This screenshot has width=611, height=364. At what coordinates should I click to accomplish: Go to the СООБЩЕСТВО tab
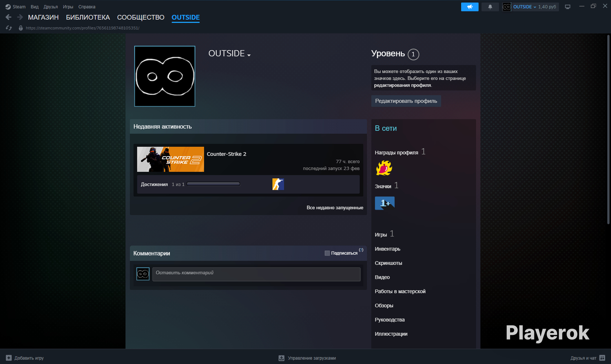(141, 17)
